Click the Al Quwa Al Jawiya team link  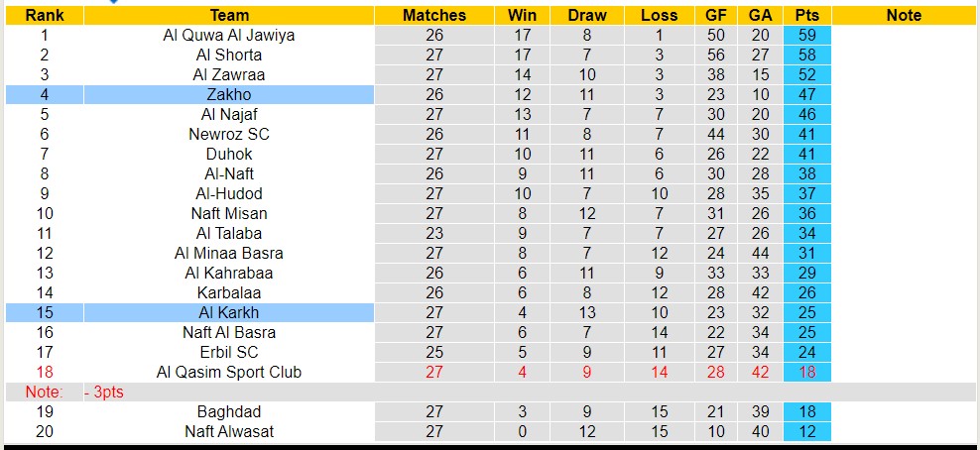pyautogui.click(x=229, y=35)
